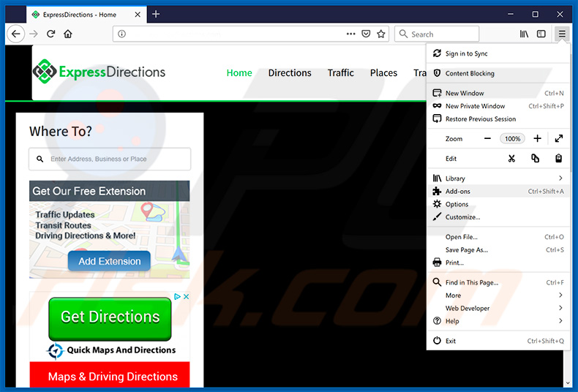The image size is (578, 392).
Task: Click Quick Maps And Directions text
Action: (121, 350)
